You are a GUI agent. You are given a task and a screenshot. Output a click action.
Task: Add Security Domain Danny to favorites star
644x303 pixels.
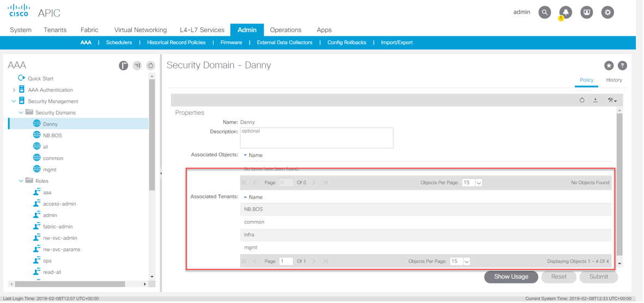pos(609,65)
